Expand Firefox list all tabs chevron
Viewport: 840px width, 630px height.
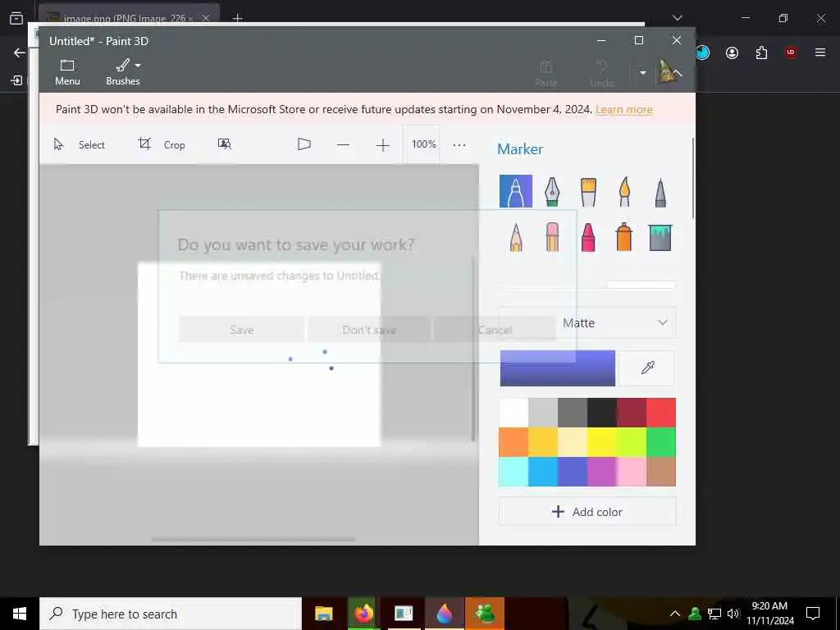pos(677,18)
